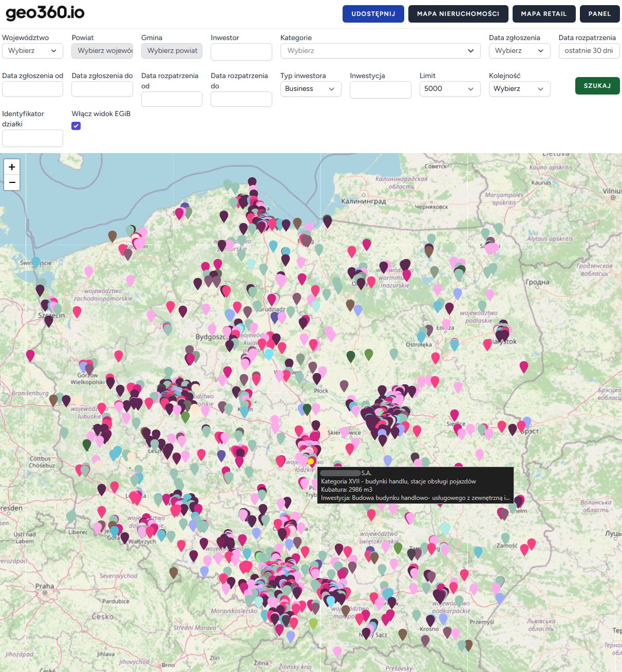Click the blue Udostępnij button
The width and height of the screenshot is (622, 672).
[373, 14]
